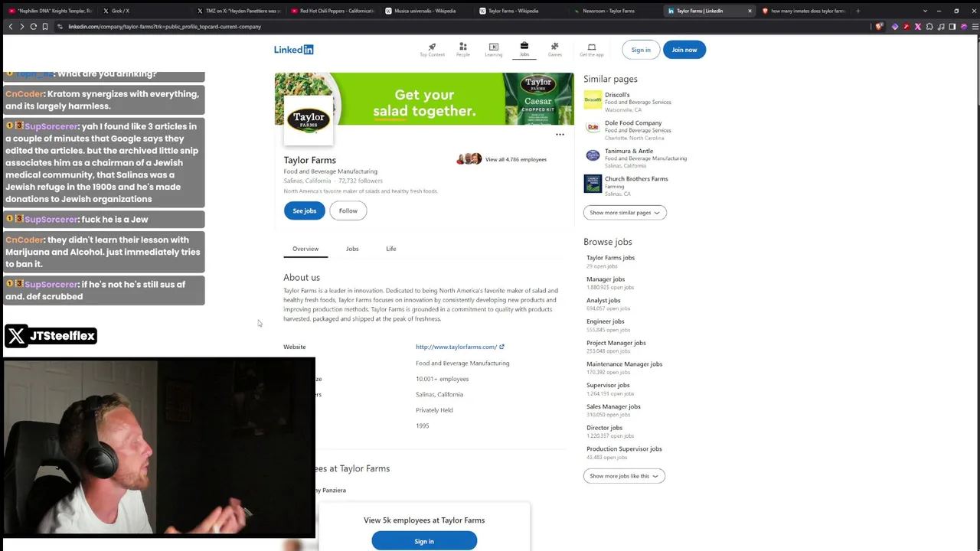Browse Analyst jobs link
980x551 pixels.
click(x=603, y=301)
